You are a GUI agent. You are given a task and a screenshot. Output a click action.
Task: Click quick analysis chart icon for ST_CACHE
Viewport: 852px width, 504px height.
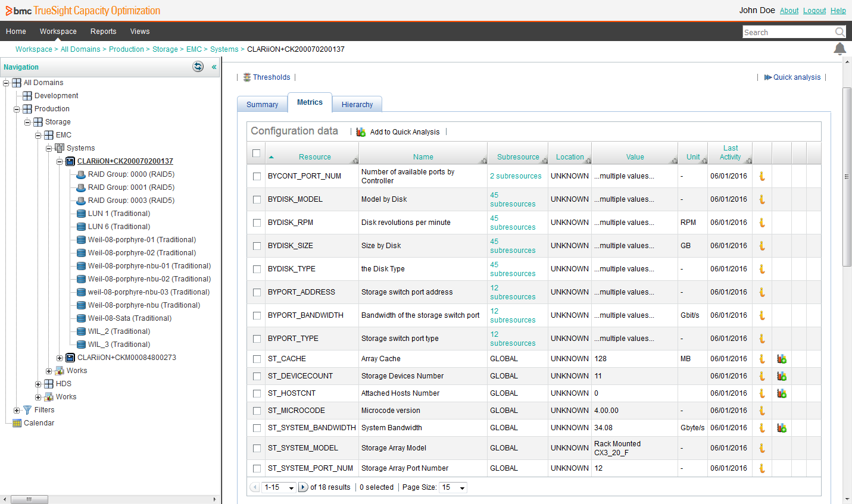[x=782, y=359]
